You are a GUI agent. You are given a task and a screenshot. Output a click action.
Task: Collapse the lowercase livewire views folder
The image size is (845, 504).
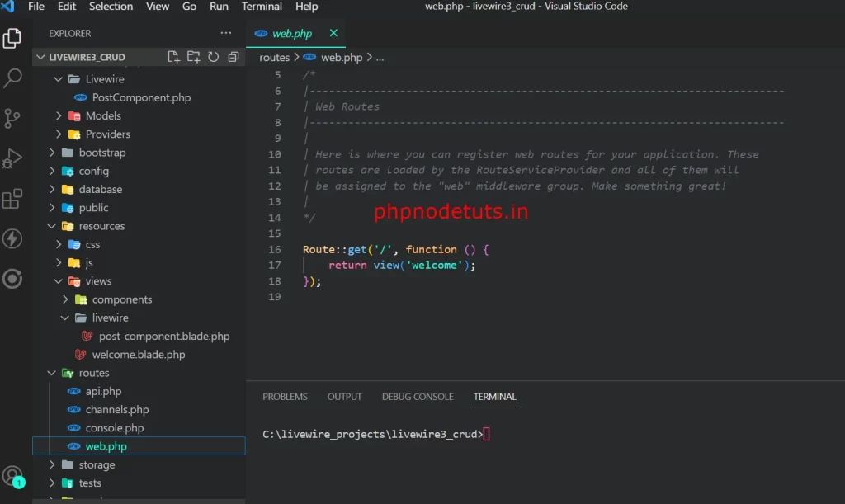pyautogui.click(x=64, y=318)
